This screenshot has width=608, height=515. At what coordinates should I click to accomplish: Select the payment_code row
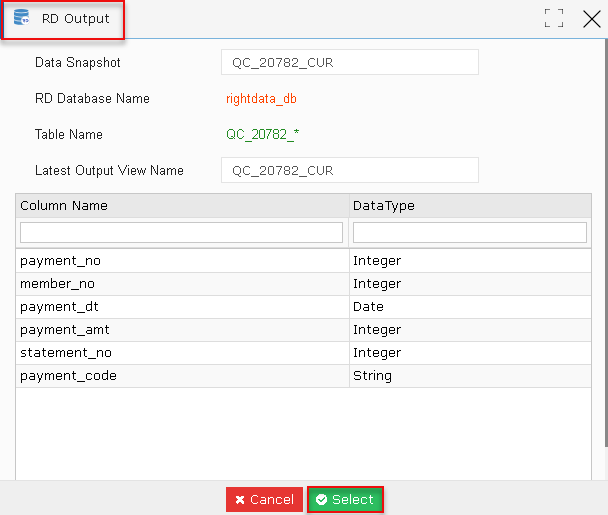[303, 375]
